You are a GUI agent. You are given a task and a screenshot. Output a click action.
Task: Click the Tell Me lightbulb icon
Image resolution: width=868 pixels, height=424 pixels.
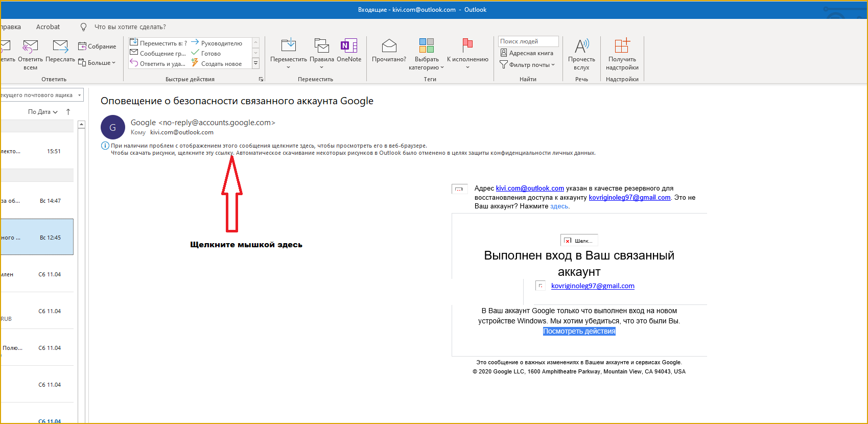84,27
